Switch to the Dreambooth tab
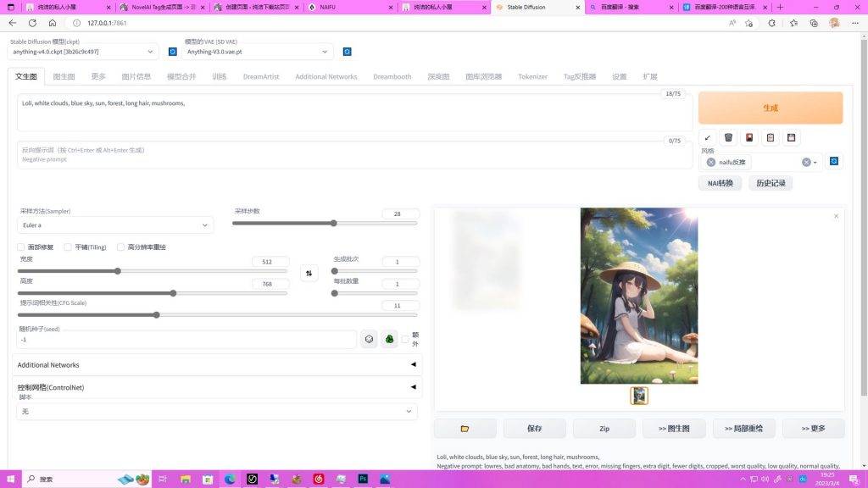This screenshot has height=488, width=868. [392, 76]
